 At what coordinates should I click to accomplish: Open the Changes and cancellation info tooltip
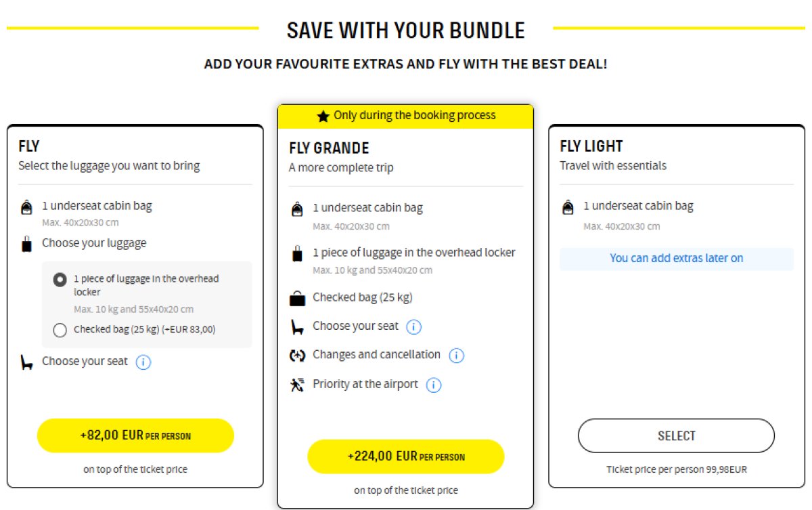click(x=455, y=355)
